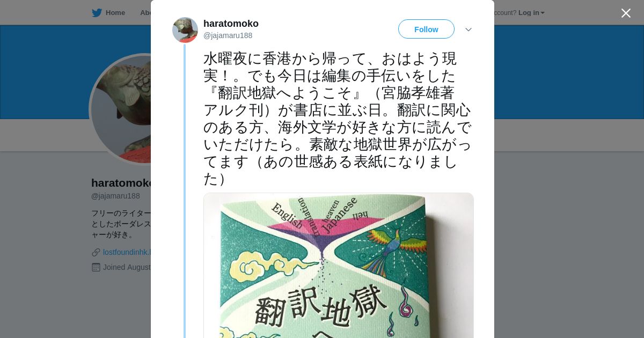Open lostfoundinhk profile website link
The width and height of the screenshot is (644, 338).
coord(127,252)
